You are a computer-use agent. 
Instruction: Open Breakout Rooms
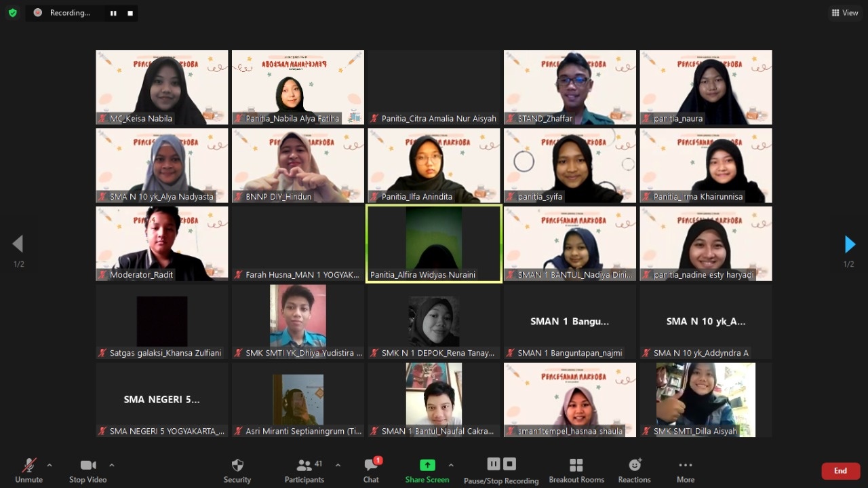click(x=576, y=470)
